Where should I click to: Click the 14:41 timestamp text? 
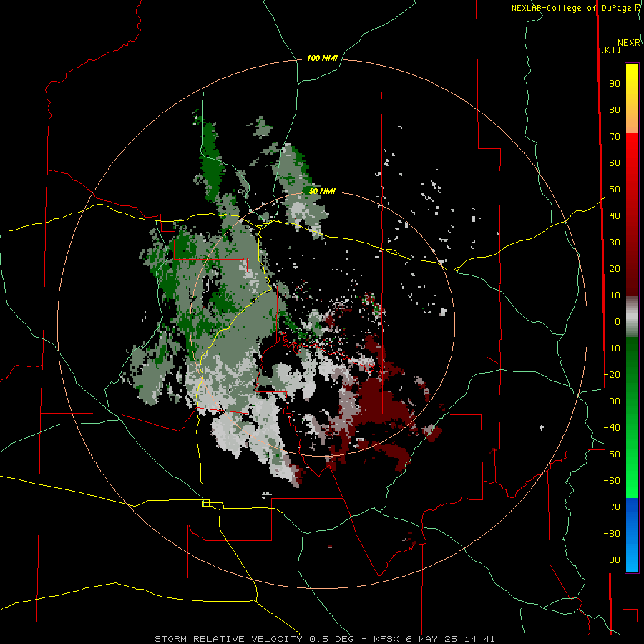point(479,639)
